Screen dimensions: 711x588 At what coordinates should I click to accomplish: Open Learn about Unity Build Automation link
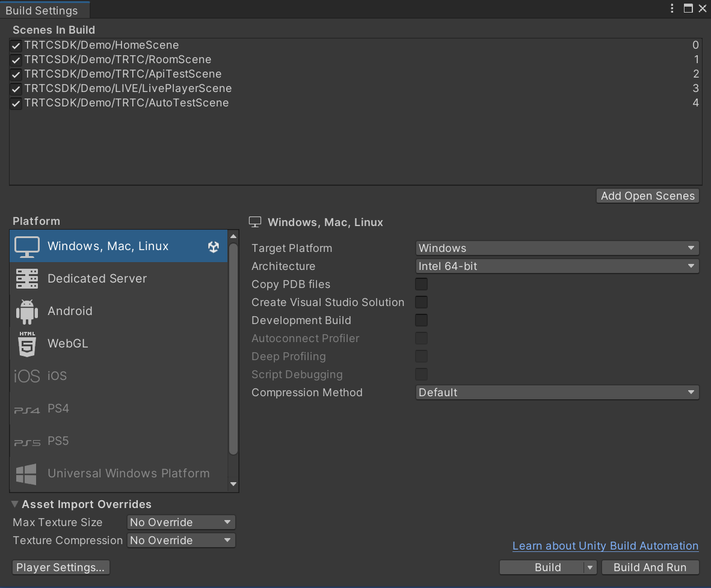(x=605, y=546)
